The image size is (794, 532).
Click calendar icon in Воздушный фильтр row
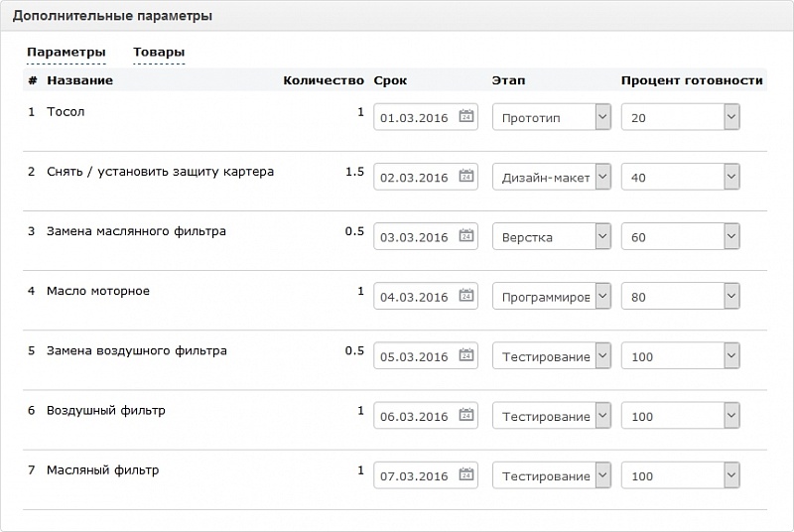[466, 416]
